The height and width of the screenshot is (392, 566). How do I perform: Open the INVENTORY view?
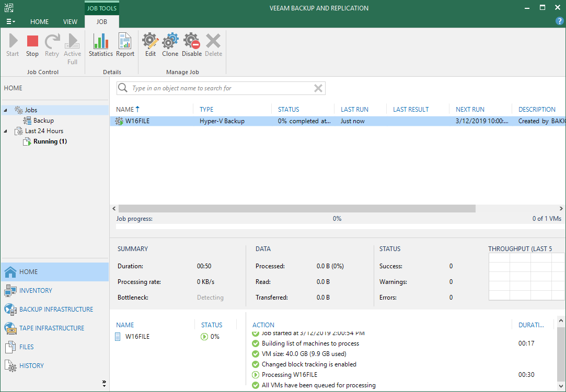coord(55,291)
